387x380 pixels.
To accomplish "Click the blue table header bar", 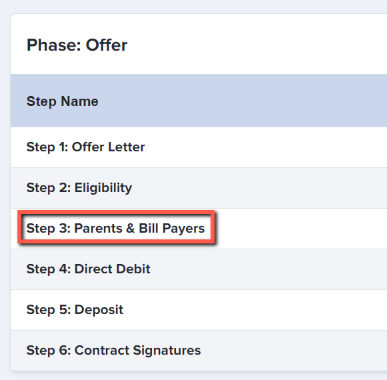I will point(199,101).
